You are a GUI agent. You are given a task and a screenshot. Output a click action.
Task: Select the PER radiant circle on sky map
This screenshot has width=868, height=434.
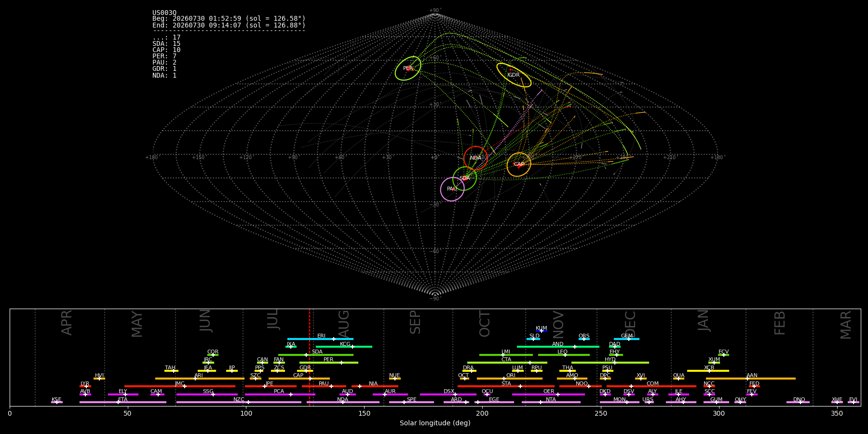(408, 68)
